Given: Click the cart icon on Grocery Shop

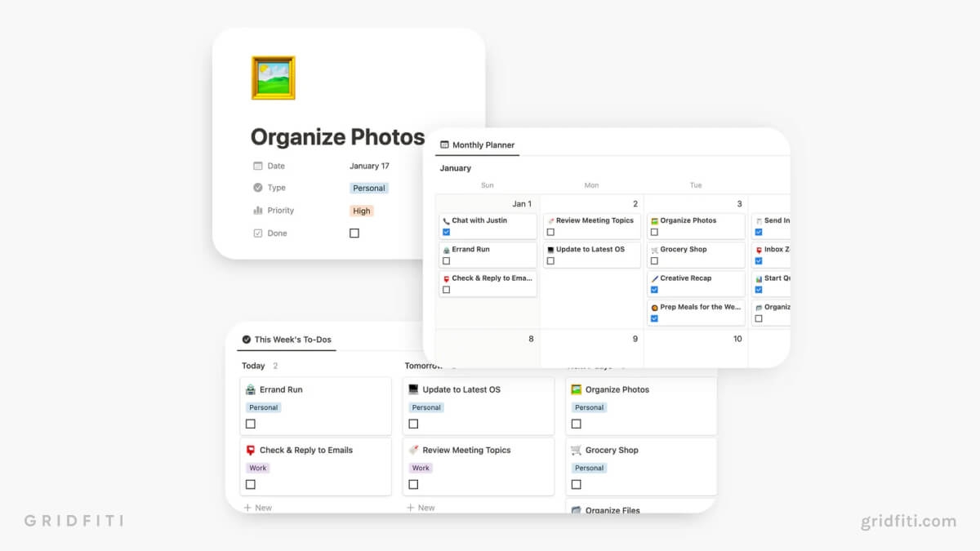Looking at the screenshot, I should click(653, 250).
